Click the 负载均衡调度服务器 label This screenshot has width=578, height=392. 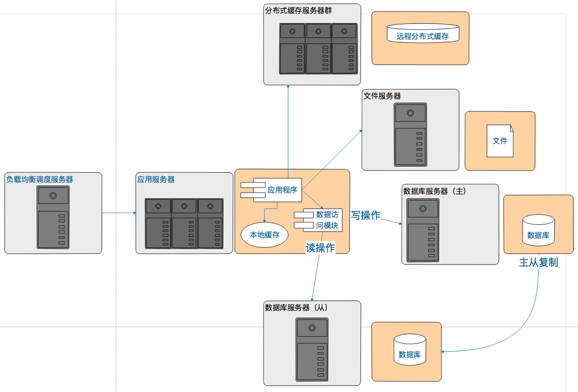point(39,180)
